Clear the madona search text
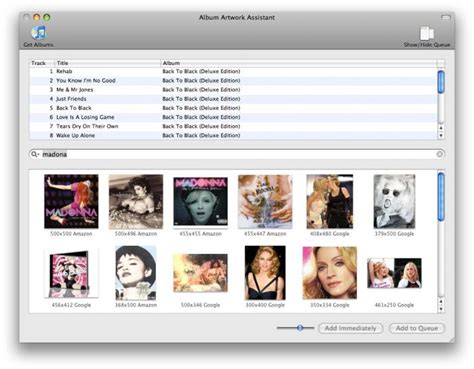474x369 pixels. pyautogui.click(x=440, y=154)
